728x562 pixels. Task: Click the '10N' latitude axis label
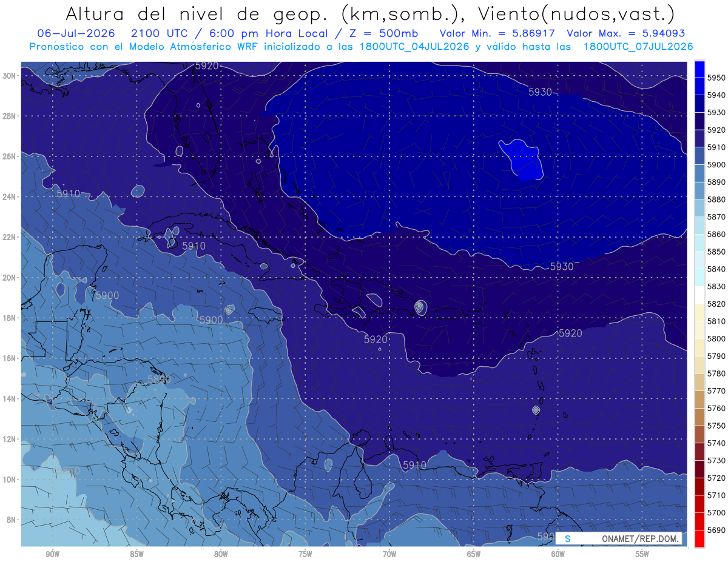point(9,479)
